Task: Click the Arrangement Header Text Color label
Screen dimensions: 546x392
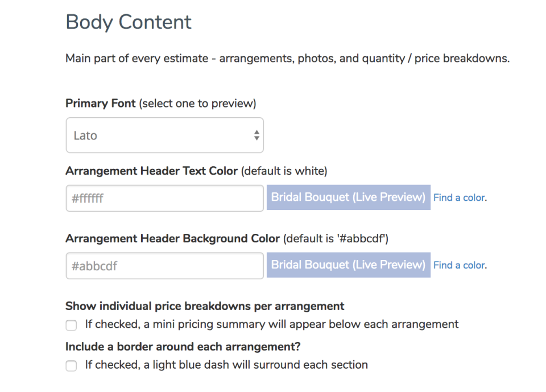Action: click(151, 171)
